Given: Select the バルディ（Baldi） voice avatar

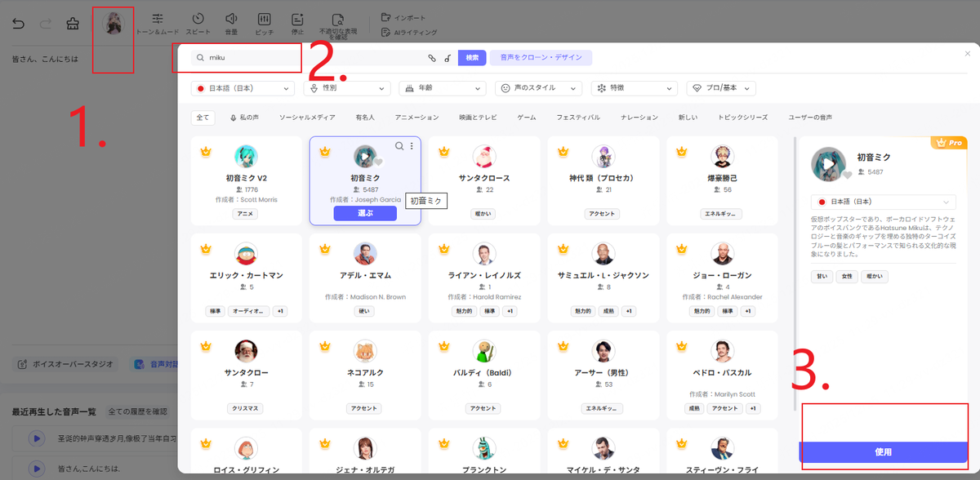Looking at the screenshot, I should (x=484, y=351).
